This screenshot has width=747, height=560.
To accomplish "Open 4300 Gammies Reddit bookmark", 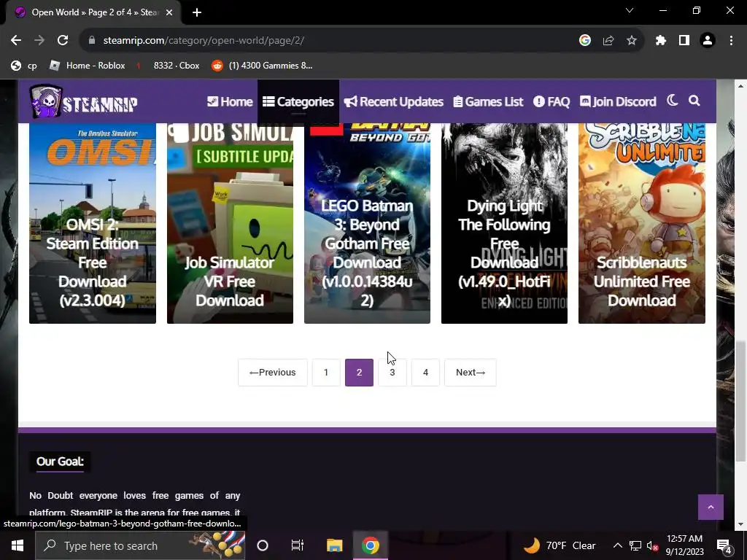I will [263, 66].
